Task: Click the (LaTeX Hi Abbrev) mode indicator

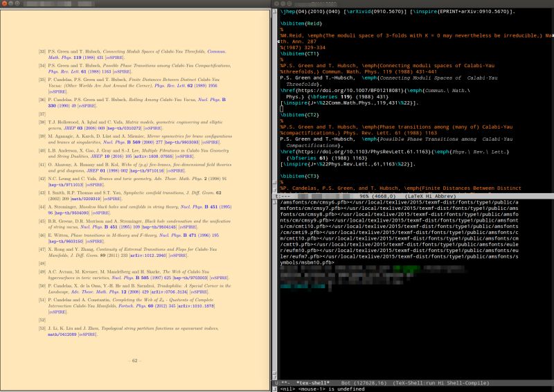Action: click(x=431, y=196)
